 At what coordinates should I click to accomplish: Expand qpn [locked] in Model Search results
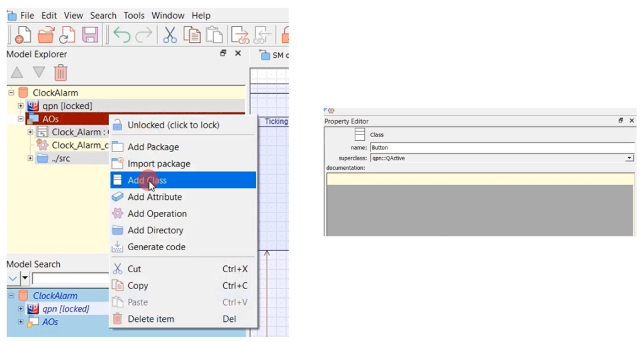(x=21, y=308)
